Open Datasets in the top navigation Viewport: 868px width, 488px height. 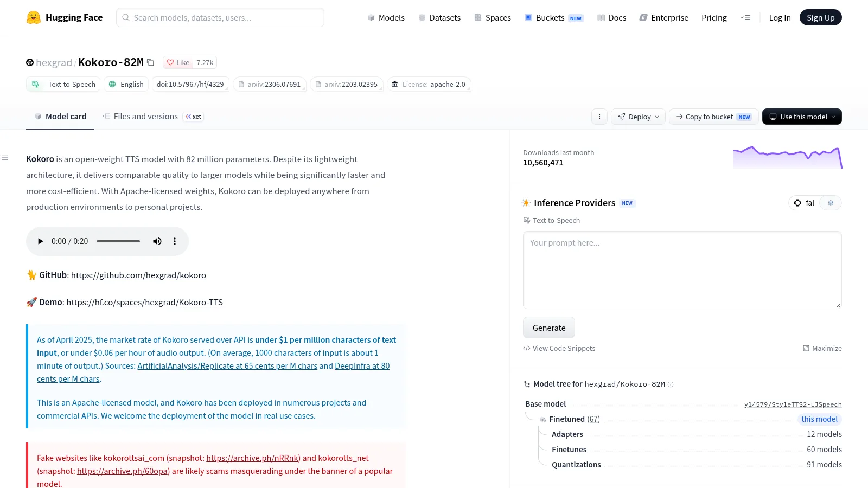pyautogui.click(x=439, y=17)
